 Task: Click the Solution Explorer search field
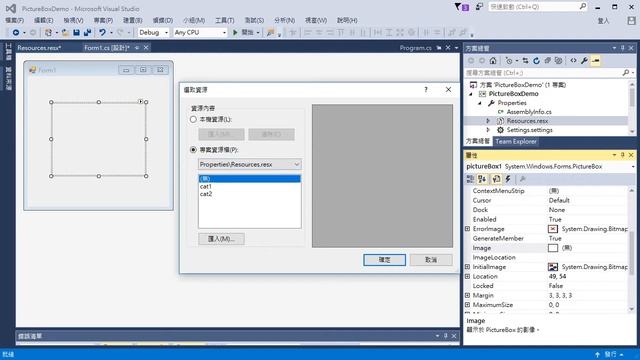543,73
